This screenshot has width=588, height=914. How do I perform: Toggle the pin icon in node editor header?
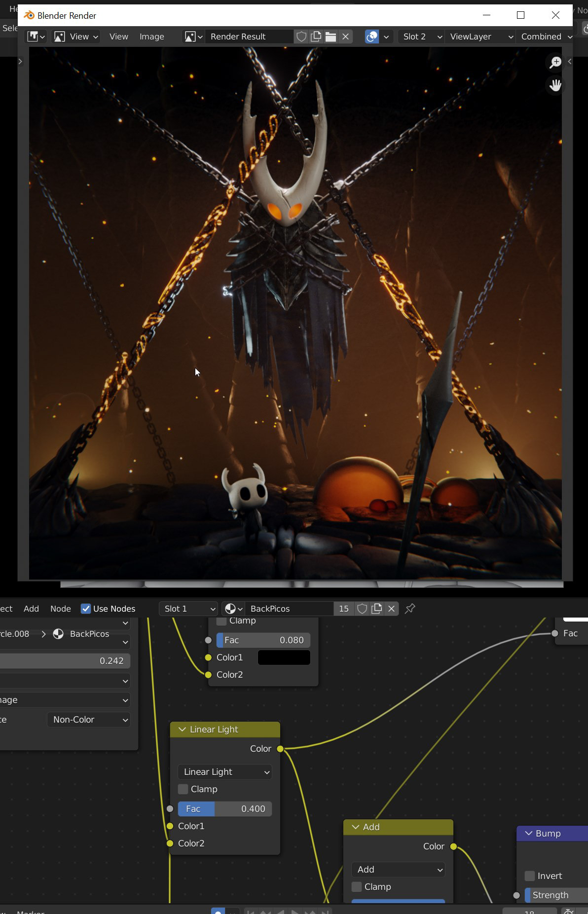click(409, 609)
